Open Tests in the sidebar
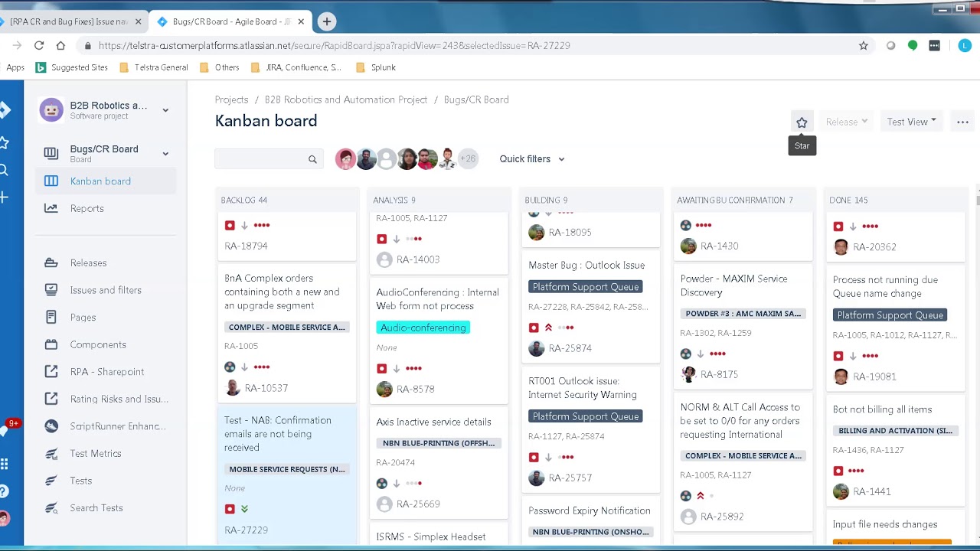This screenshot has height=551, width=980. pos(81,481)
